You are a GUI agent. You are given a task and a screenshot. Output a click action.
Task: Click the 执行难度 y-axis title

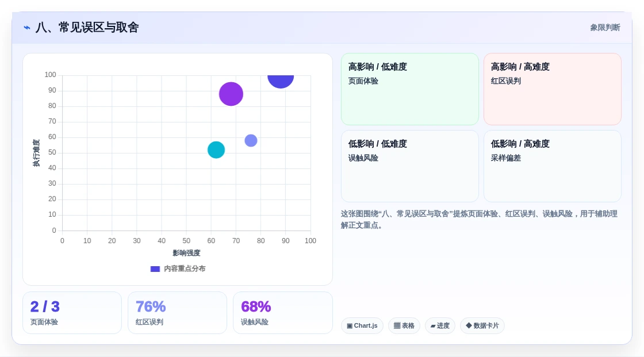[37, 153]
